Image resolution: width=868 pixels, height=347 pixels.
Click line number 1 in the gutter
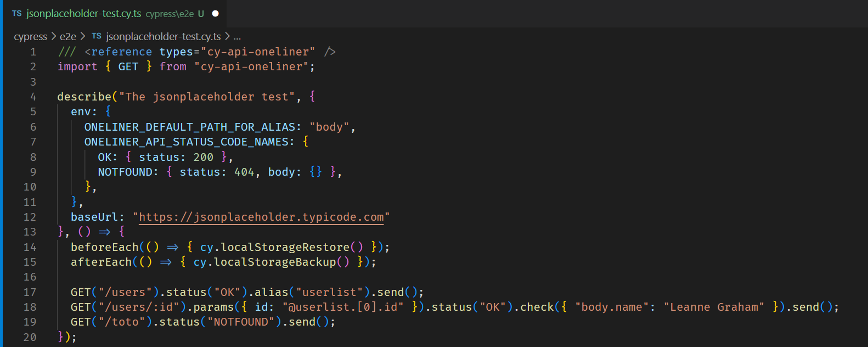33,52
